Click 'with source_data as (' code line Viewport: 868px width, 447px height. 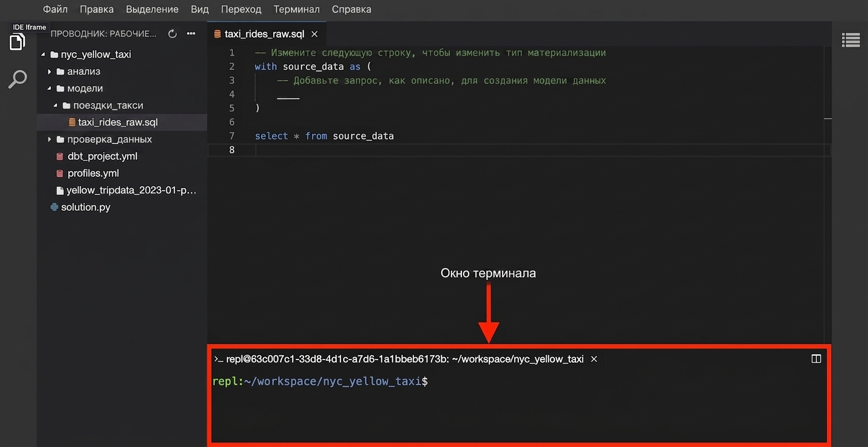(313, 67)
